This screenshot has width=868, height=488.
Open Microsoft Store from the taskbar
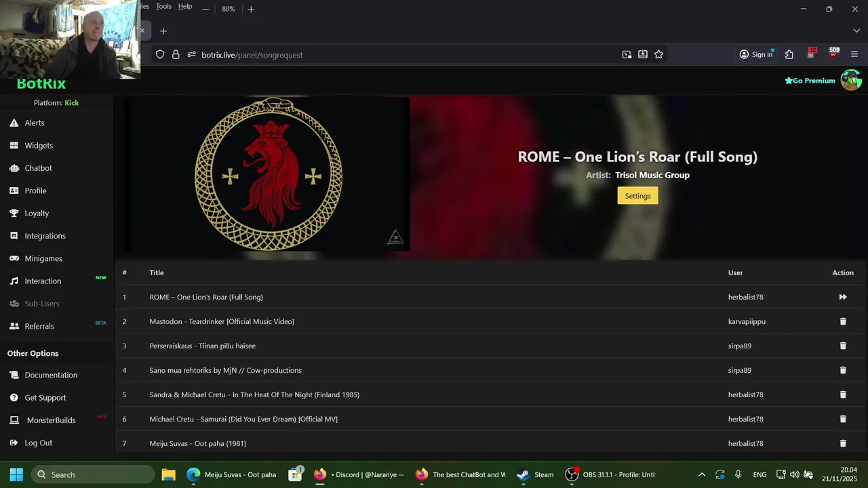[295, 474]
